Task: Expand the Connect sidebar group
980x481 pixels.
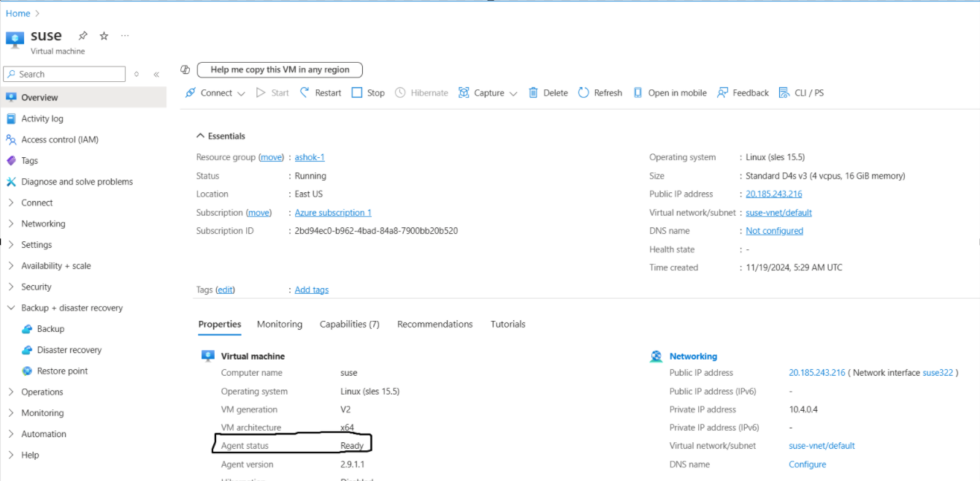Action: 11,202
